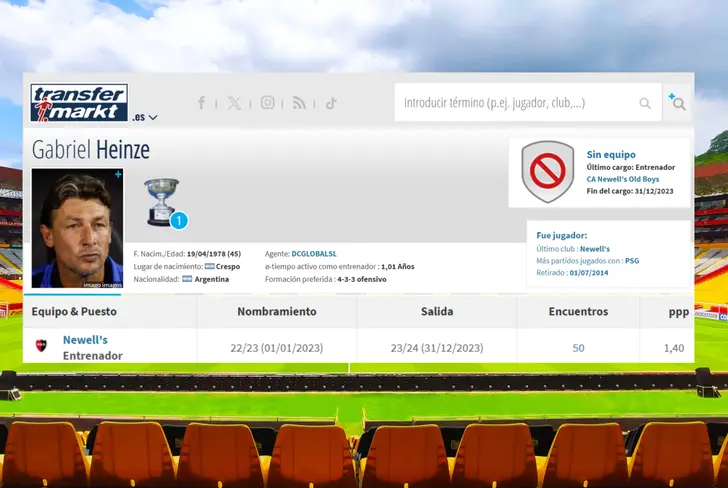The height and width of the screenshot is (488, 728).
Task: Click the 'ppp' column header
Action: pyautogui.click(x=679, y=312)
